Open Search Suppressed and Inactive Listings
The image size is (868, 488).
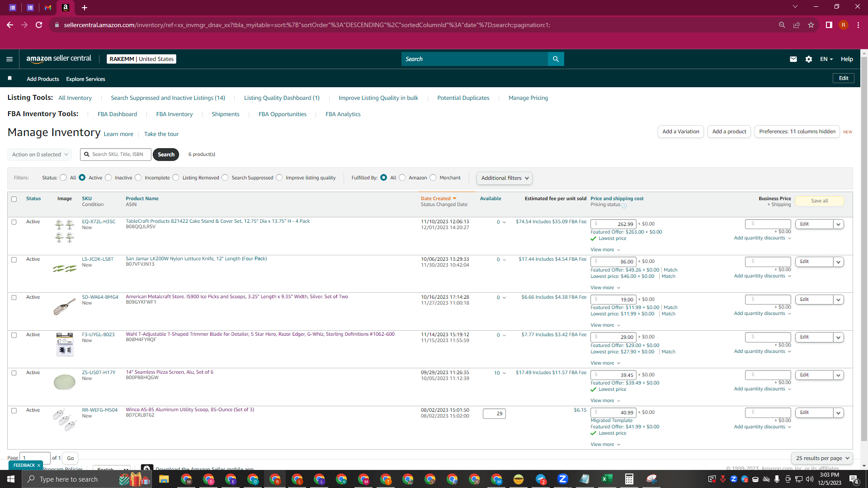click(168, 98)
